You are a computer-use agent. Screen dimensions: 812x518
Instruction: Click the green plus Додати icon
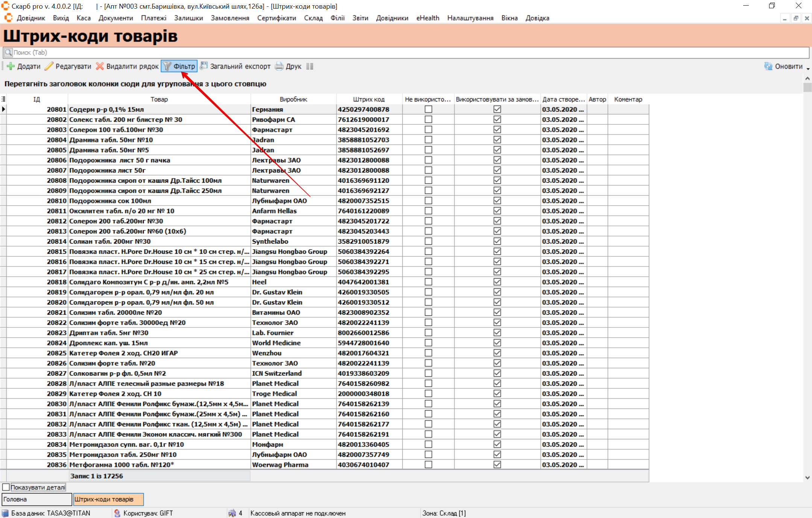(x=11, y=66)
